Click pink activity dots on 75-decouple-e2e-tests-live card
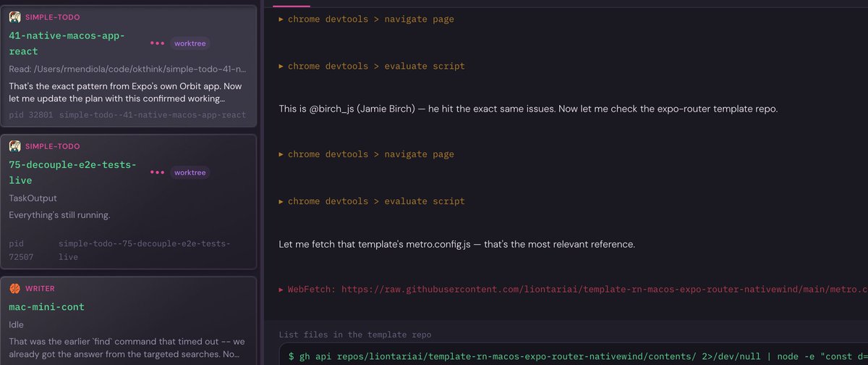The width and height of the screenshot is (868, 365). [x=157, y=172]
